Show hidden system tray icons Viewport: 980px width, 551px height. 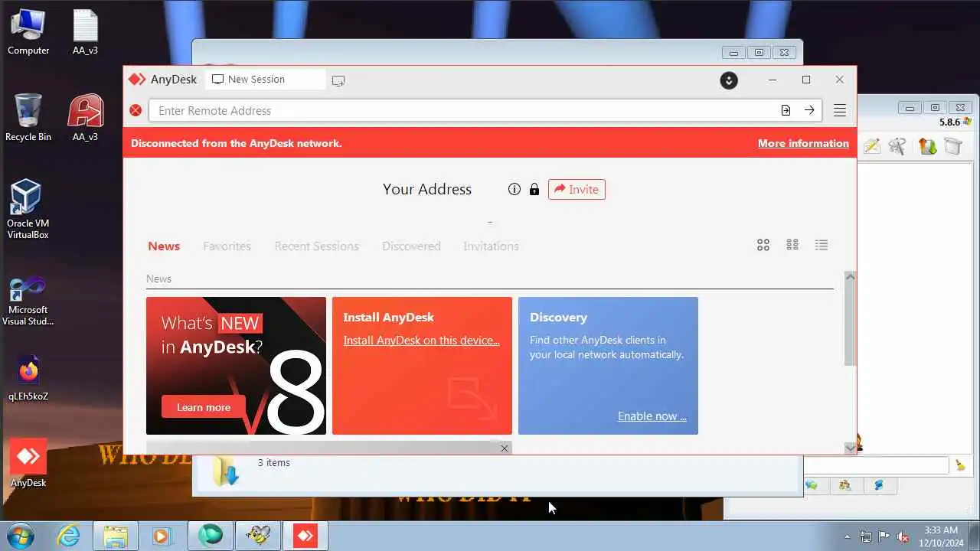click(847, 536)
